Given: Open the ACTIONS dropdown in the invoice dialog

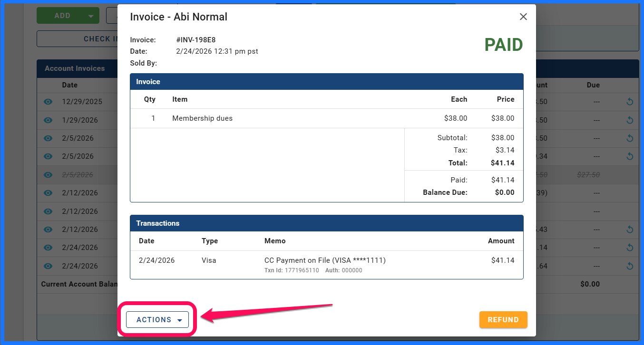Looking at the screenshot, I should [x=157, y=320].
